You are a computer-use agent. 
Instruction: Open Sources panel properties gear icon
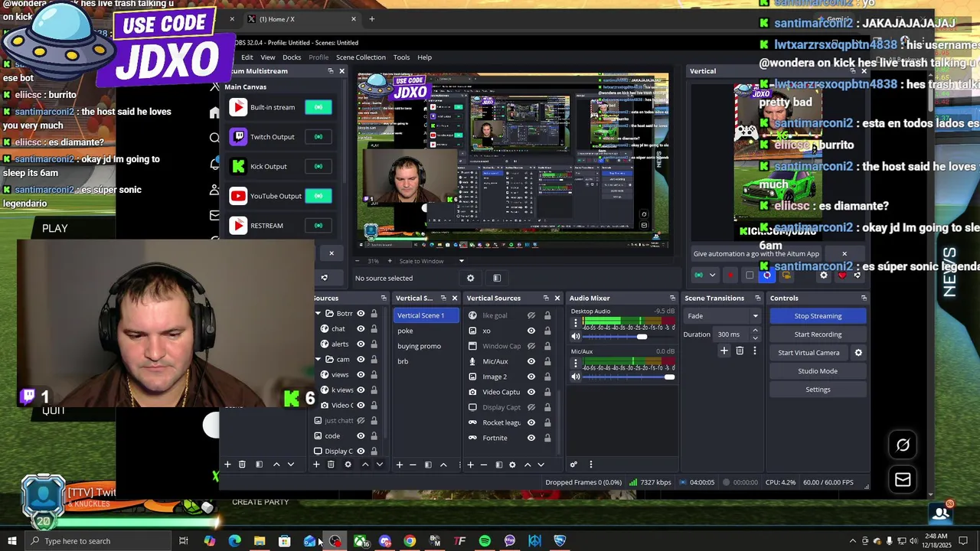tap(348, 465)
